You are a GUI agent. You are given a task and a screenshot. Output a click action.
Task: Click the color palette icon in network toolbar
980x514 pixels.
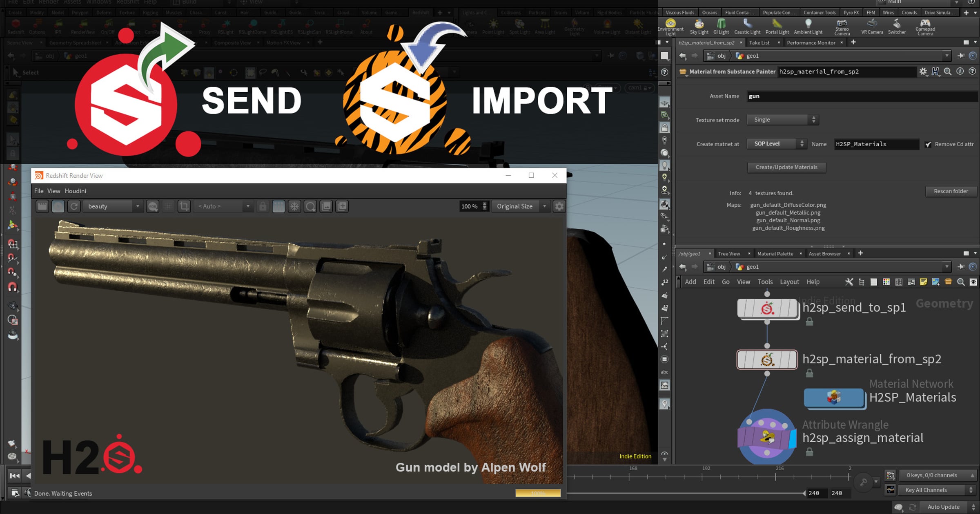[886, 282]
